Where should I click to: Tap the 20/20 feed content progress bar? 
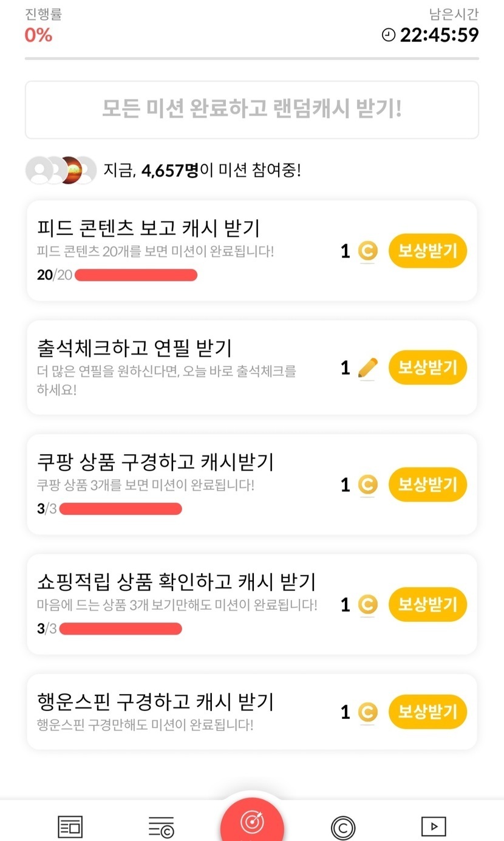(x=136, y=275)
